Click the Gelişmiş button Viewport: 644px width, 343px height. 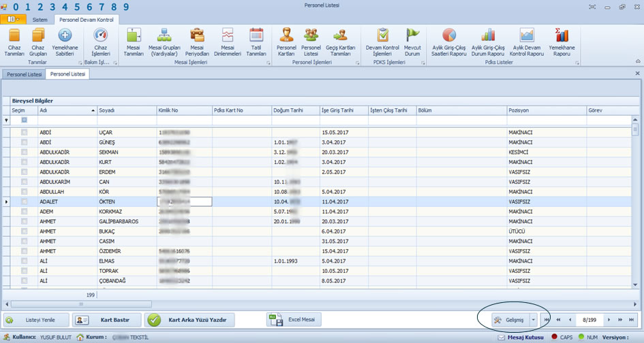click(x=511, y=320)
